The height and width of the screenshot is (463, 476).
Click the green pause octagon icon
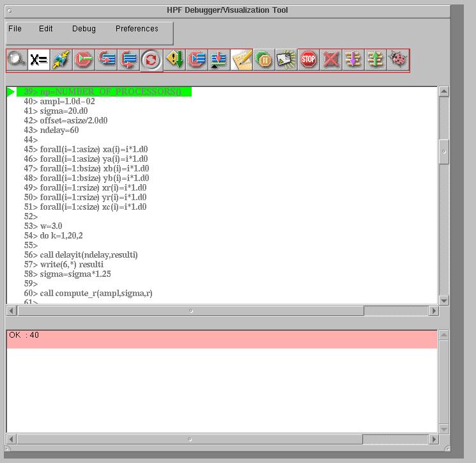click(x=264, y=59)
